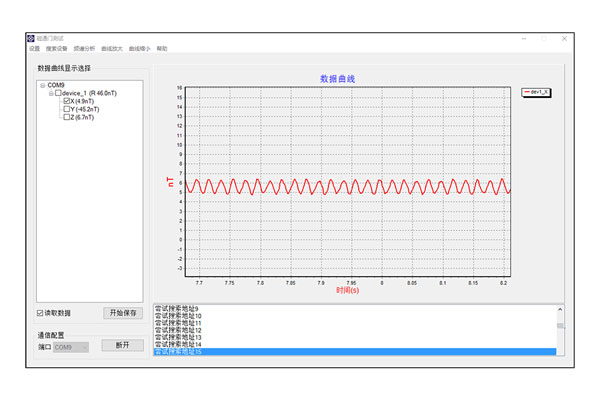
Task: Click the 曲线缩小 menu item
Action: coord(140,49)
